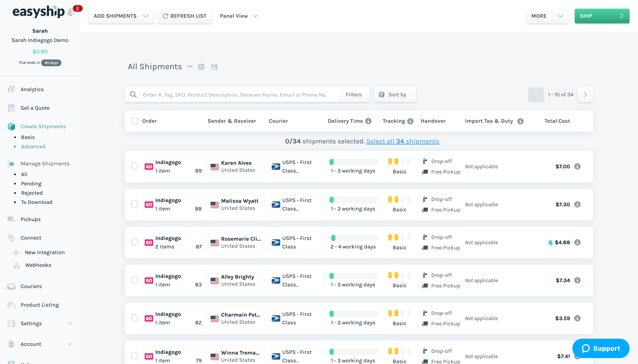Viewport: 638px width, 364px height.
Task: Select Basic under Create Shipments
Action: tap(28, 137)
